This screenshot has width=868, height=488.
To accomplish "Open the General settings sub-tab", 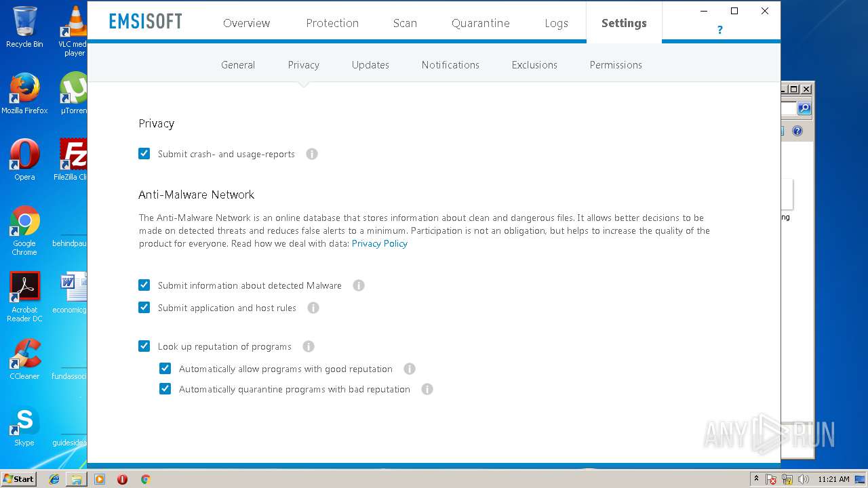I will pos(238,65).
